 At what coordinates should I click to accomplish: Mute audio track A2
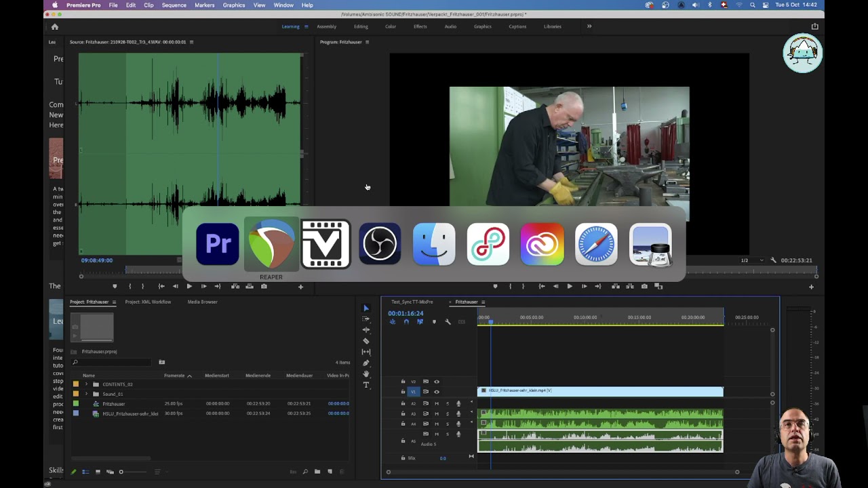point(436,403)
